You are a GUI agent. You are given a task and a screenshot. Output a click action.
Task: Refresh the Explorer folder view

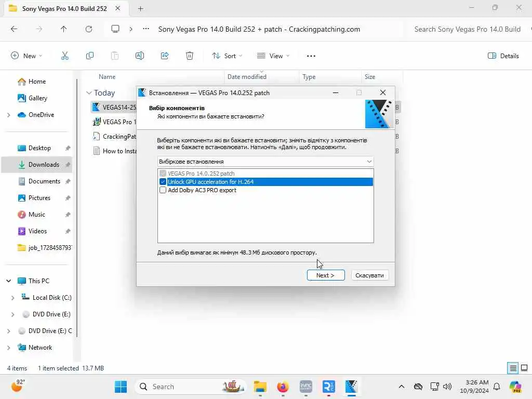click(x=88, y=29)
